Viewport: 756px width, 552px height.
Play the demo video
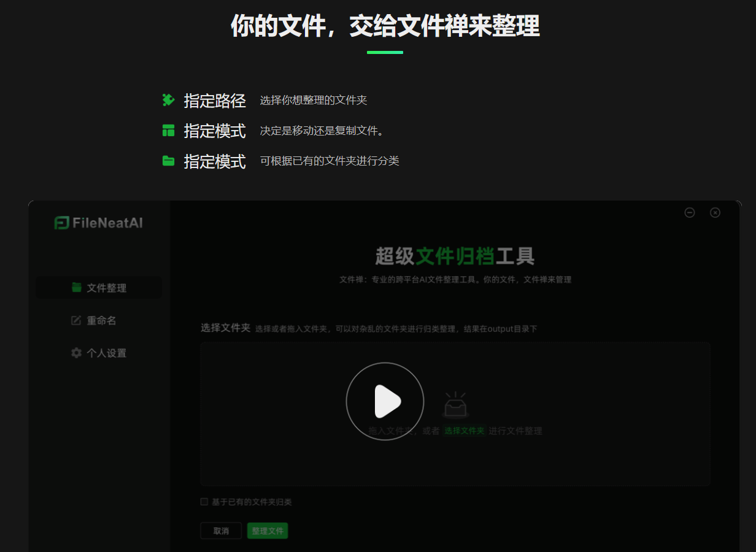tap(385, 401)
